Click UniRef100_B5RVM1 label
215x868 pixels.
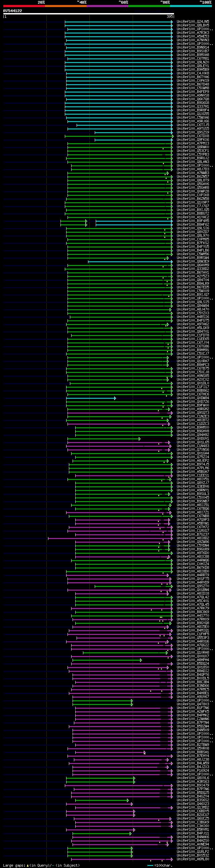coord(193,829)
